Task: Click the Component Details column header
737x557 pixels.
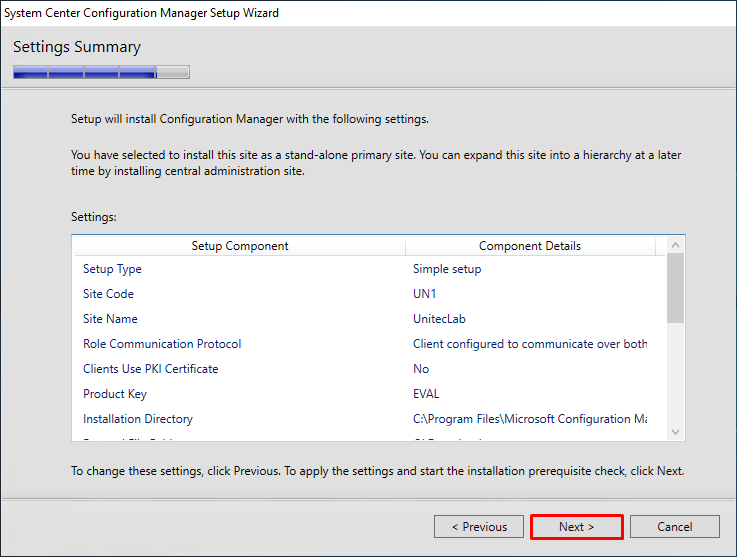Action: tap(530, 246)
